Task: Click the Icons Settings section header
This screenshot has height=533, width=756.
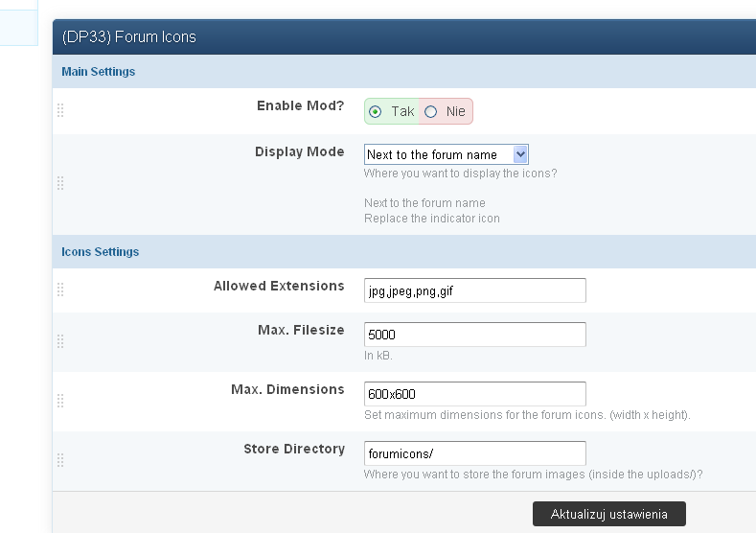Action: (101, 252)
